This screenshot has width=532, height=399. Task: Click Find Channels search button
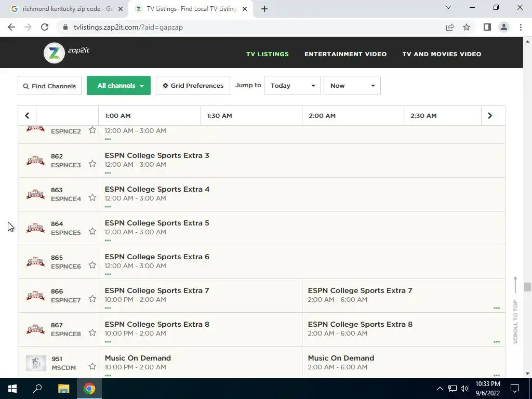coord(49,86)
